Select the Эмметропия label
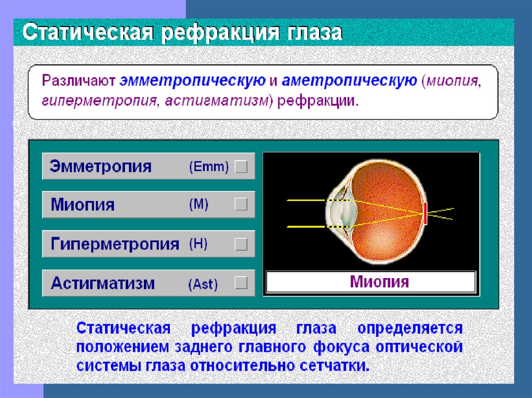532x398 pixels. [100, 167]
